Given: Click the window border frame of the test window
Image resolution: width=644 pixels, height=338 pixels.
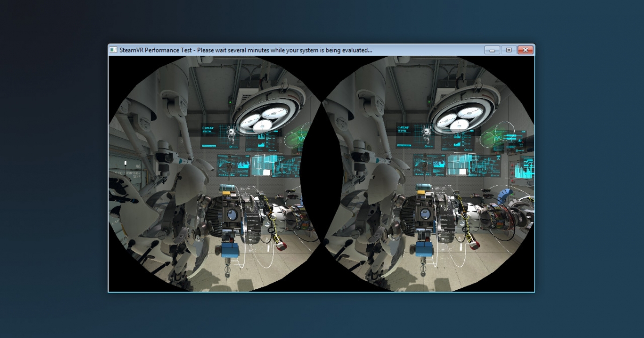Looking at the screenshot, I should 109,177.
